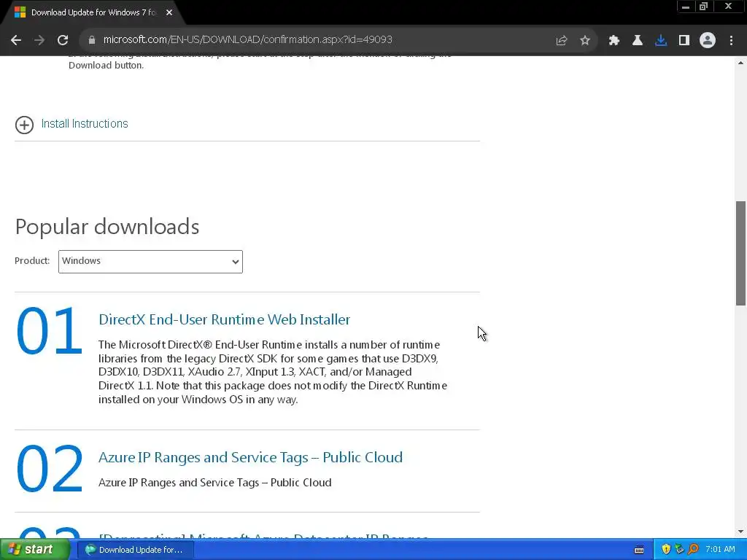747x560 pixels.
Task: Open Chrome's three-dot menu
Action: tap(731, 41)
